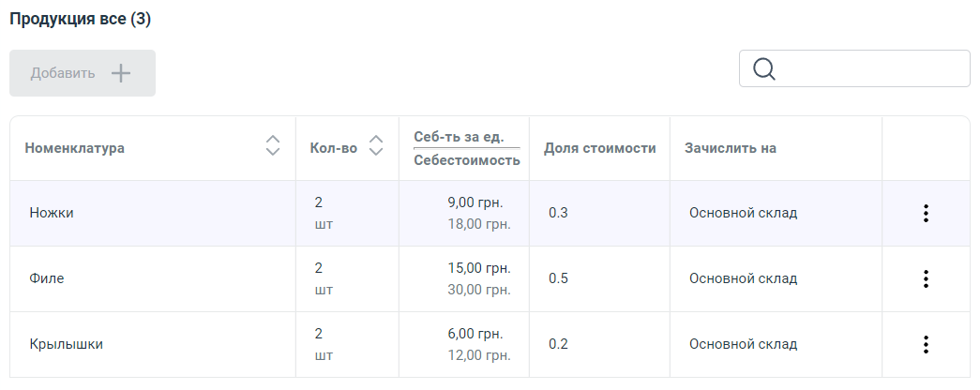Open the three-dot menu for Крылышки row
The height and width of the screenshot is (390, 980).
coord(926,344)
